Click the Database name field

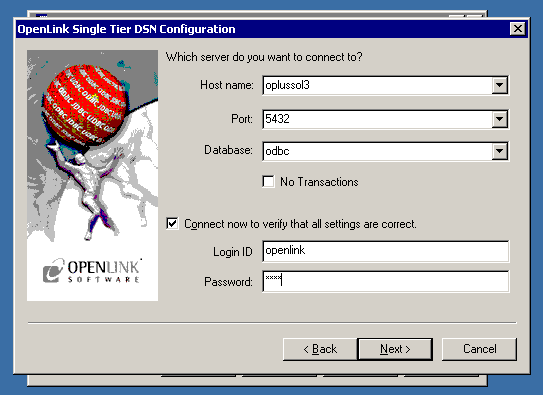377,151
